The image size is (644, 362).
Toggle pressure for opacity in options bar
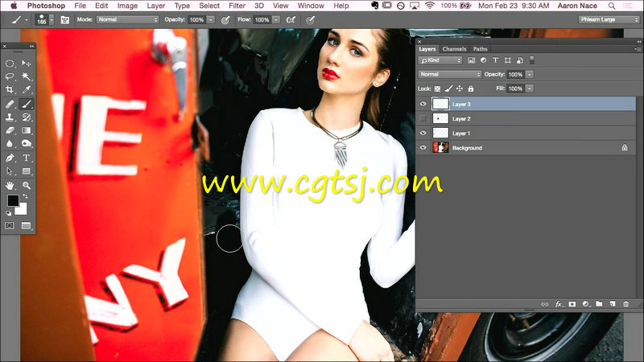(x=225, y=19)
